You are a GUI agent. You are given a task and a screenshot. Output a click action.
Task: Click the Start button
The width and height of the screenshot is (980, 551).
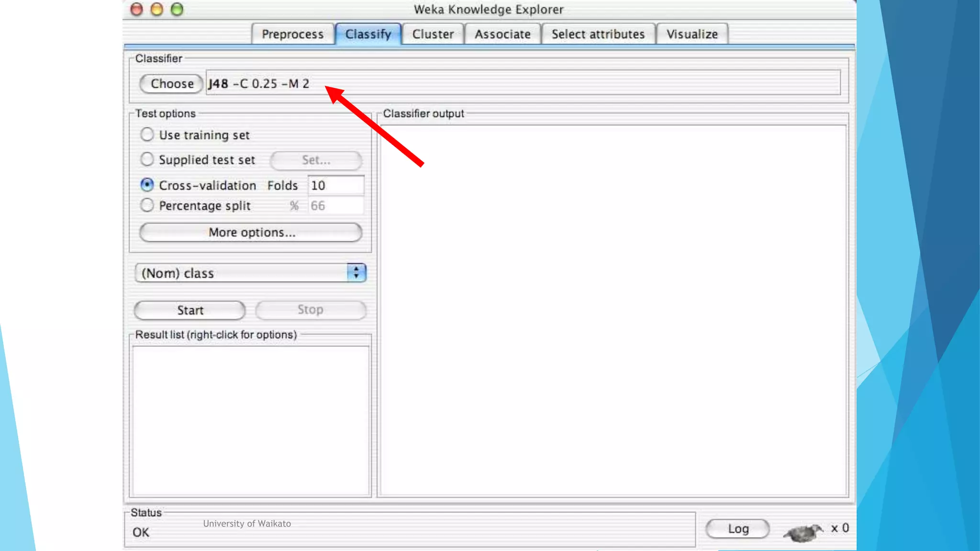[190, 310]
